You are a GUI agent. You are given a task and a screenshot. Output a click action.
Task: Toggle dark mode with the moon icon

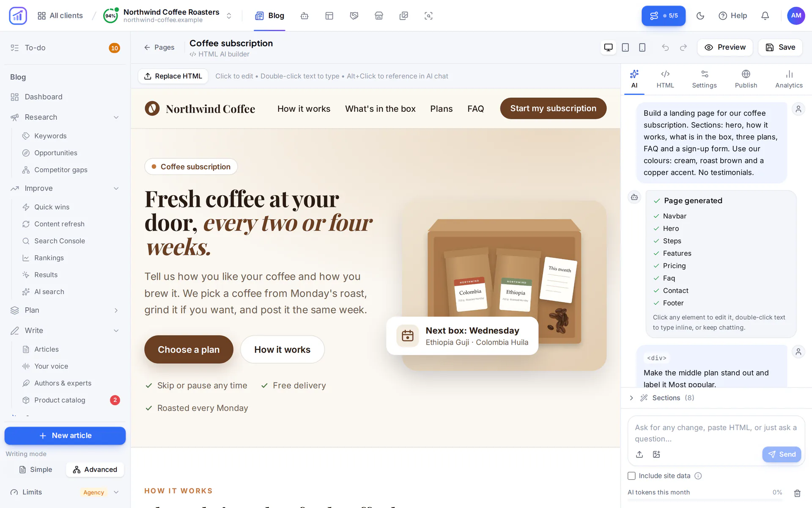point(700,16)
